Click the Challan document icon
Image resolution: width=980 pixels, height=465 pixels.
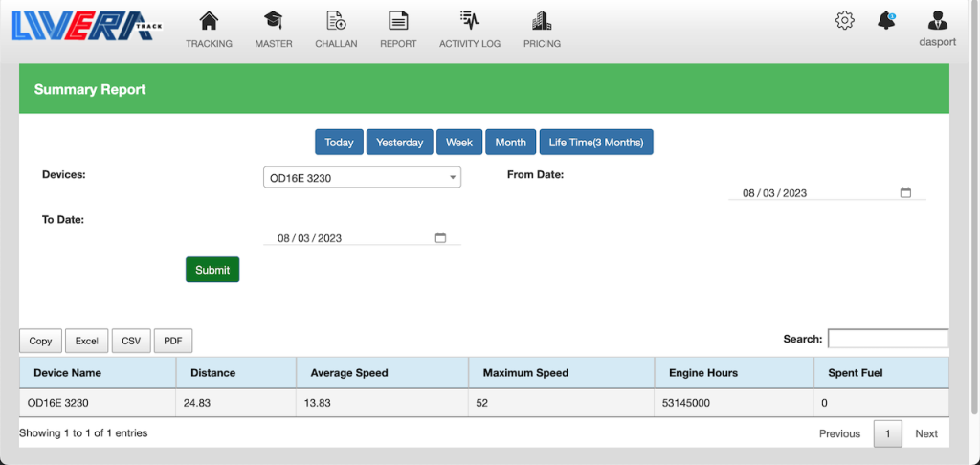(x=336, y=21)
